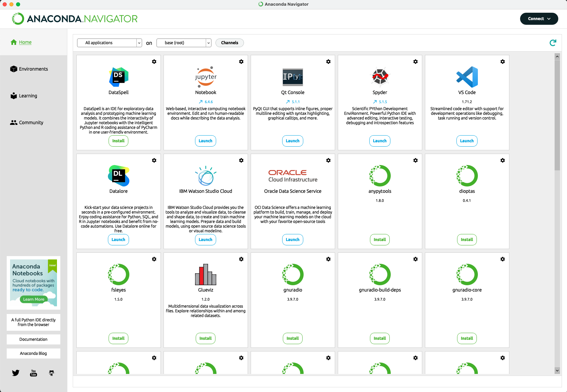Launch IBM Watson Studio Cloud
The height and width of the screenshot is (392, 567).
[x=205, y=240]
